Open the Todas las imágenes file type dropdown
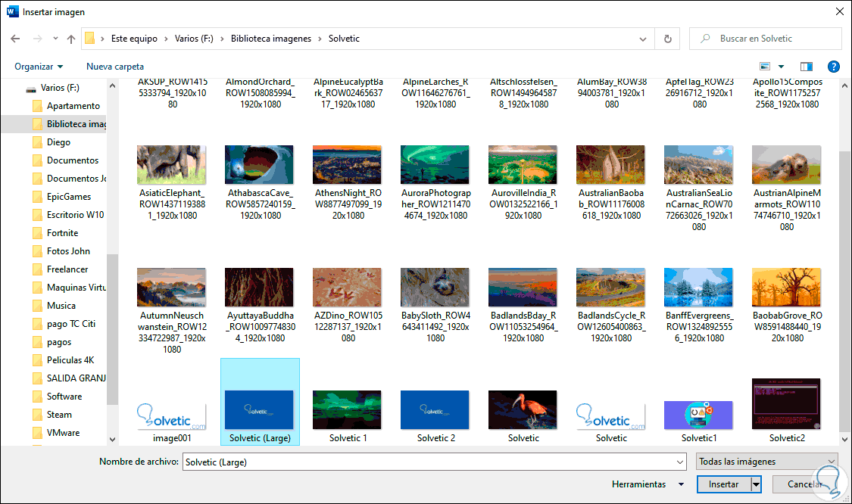This screenshot has width=852, height=504. (x=766, y=462)
